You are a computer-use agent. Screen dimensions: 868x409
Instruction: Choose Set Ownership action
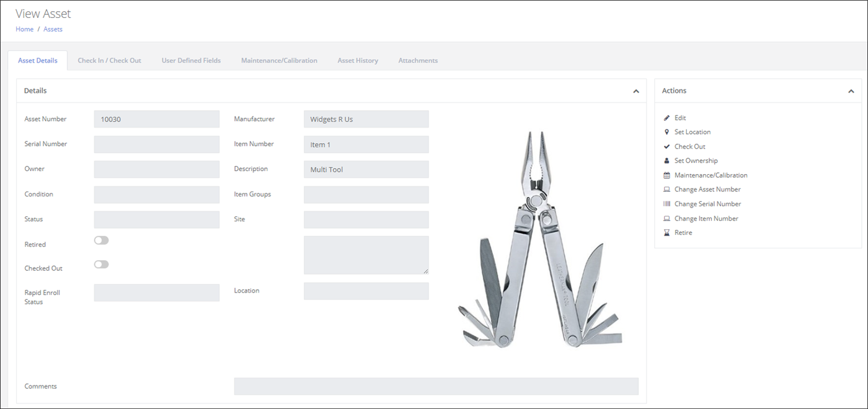696,161
